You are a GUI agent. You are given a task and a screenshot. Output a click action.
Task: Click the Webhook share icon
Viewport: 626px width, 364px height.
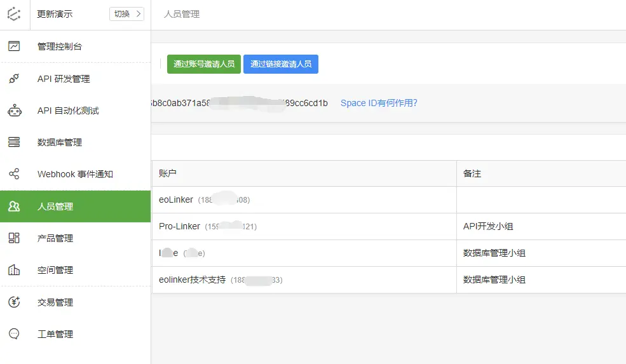tap(14, 174)
